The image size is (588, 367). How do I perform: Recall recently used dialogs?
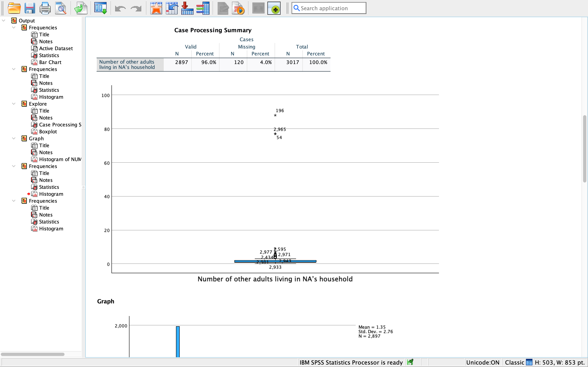point(156,8)
